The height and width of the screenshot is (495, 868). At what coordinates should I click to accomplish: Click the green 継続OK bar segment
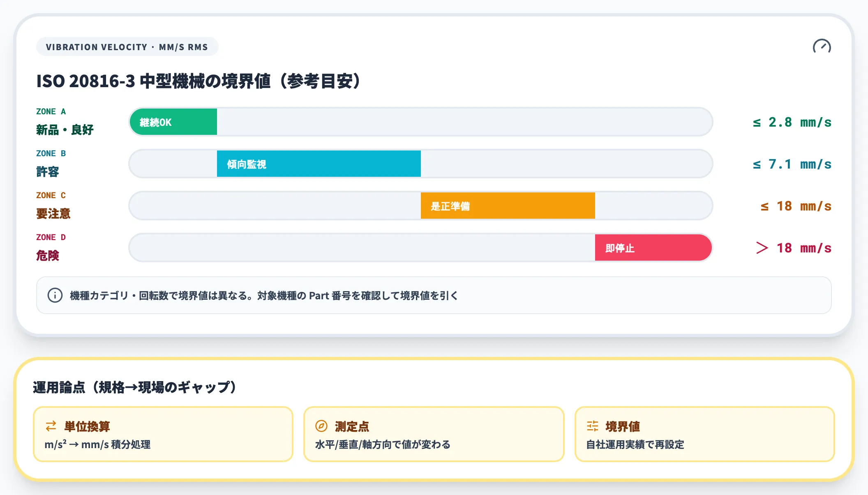[173, 122]
